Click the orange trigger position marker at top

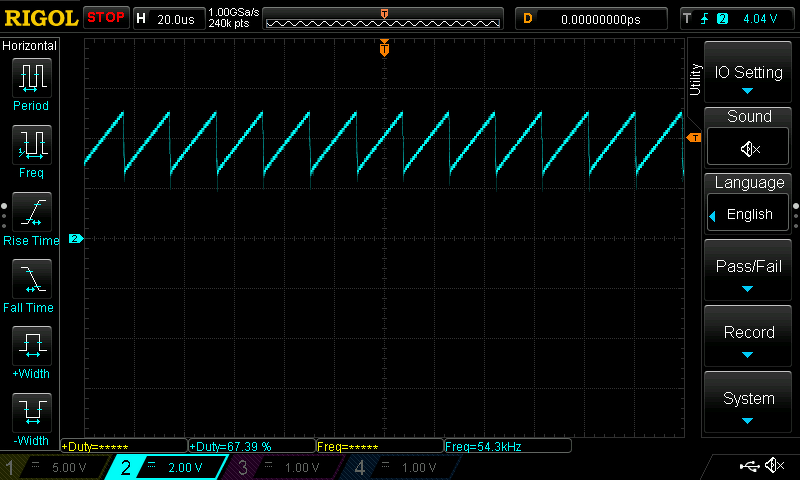point(384,48)
